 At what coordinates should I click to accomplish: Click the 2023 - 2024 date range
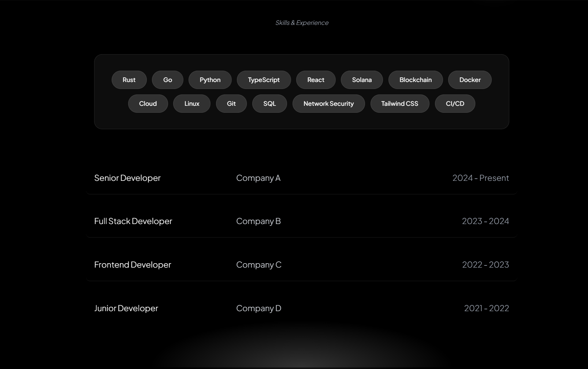tap(485, 221)
